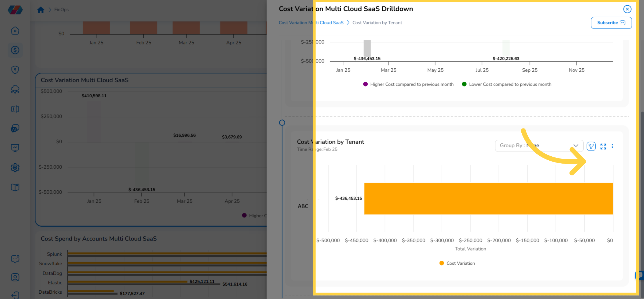Open the AI chat sidebar icon
644x299 pixels.
[15, 128]
